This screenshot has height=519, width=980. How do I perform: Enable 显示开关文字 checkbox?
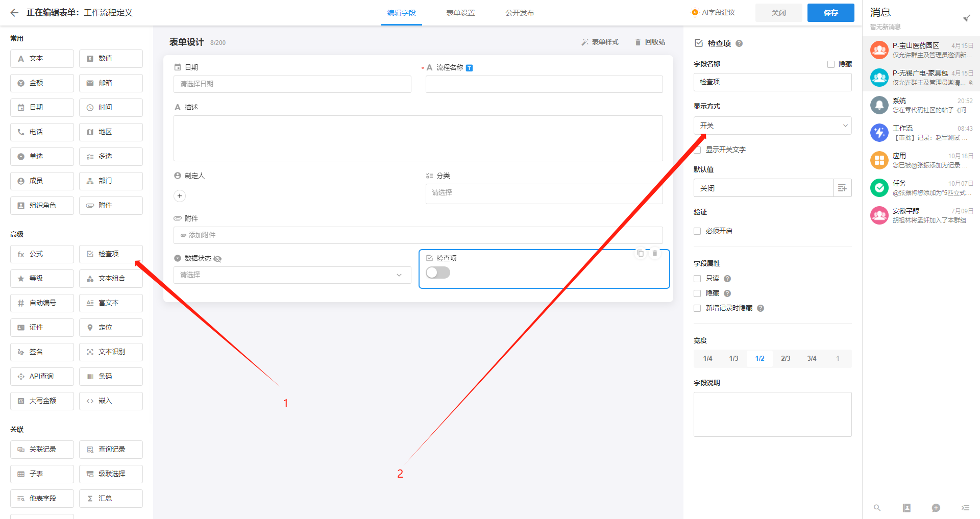click(697, 150)
